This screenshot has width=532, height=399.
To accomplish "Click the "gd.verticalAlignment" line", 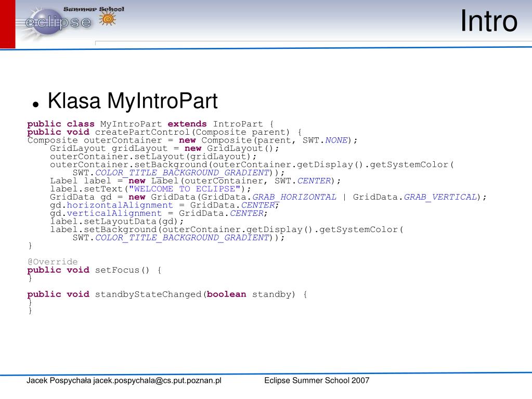I will (x=159, y=213).
